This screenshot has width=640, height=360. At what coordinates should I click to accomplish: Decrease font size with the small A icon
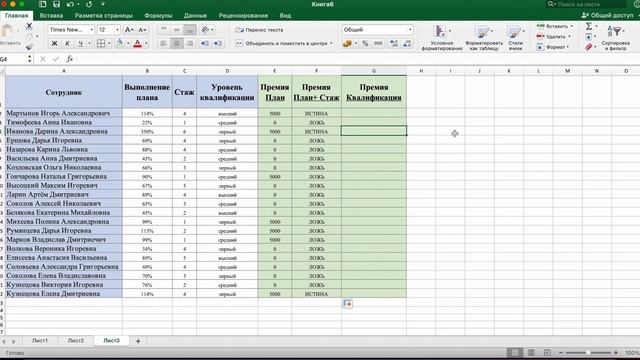142,30
